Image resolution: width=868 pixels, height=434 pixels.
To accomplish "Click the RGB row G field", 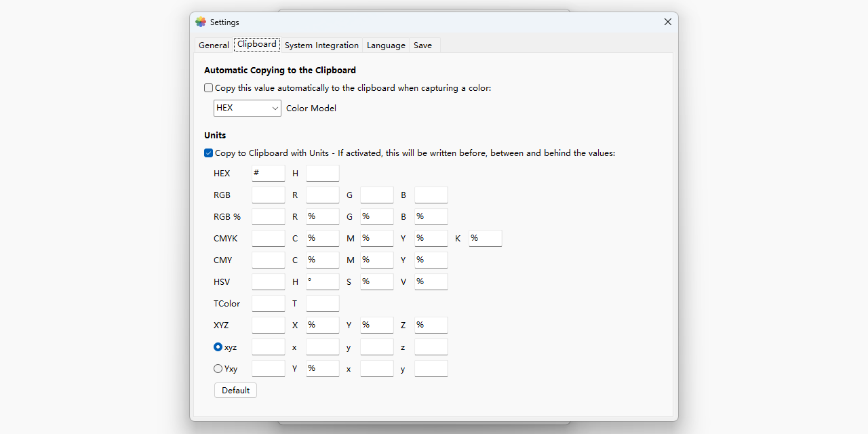I will pos(377,195).
